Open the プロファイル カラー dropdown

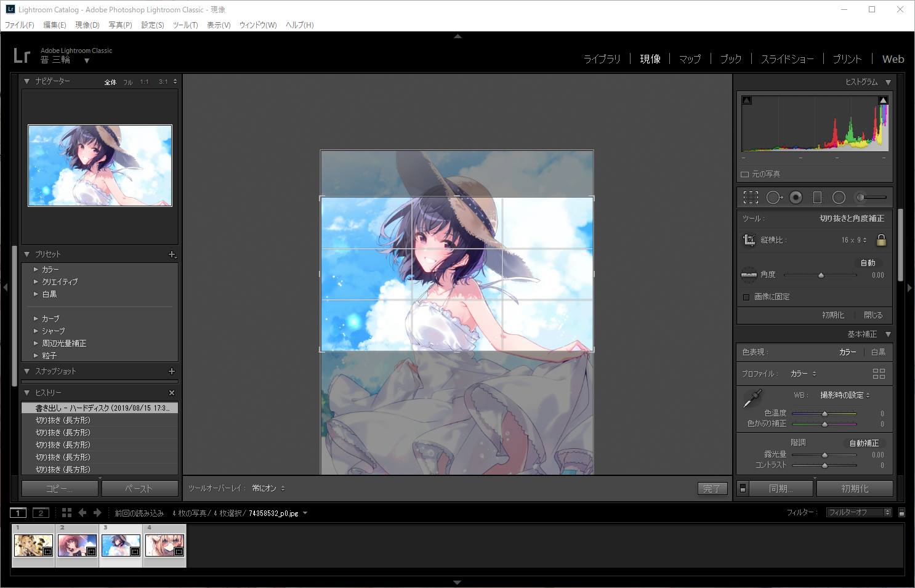point(803,374)
